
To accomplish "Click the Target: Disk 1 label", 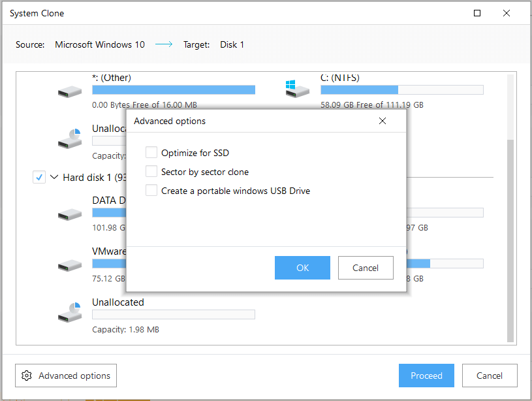I will (x=213, y=44).
